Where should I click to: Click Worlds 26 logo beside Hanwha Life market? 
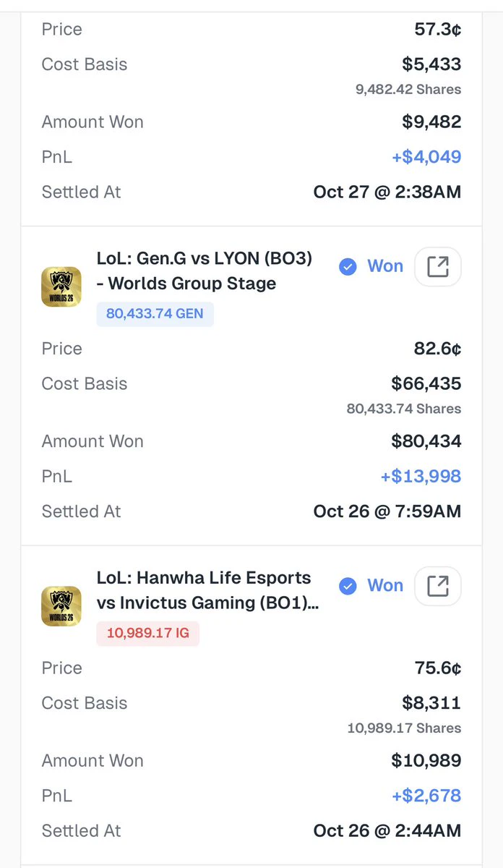coord(61,606)
